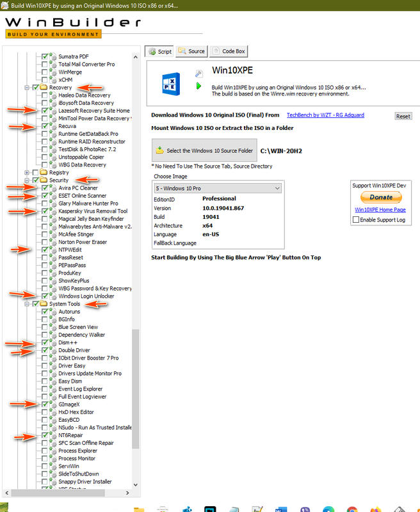Collapse the Security tree node
Viewport: 420px width, 512px height.
(x=27, y=180)
